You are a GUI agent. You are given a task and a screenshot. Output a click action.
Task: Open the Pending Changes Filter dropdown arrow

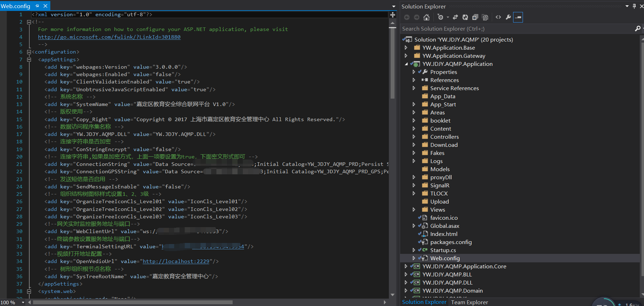click(448, 17)
